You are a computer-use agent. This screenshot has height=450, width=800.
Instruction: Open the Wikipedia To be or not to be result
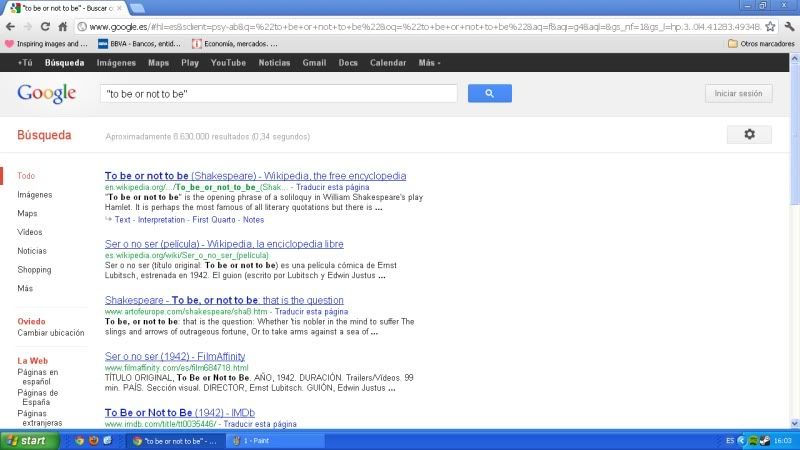(256, 176)
